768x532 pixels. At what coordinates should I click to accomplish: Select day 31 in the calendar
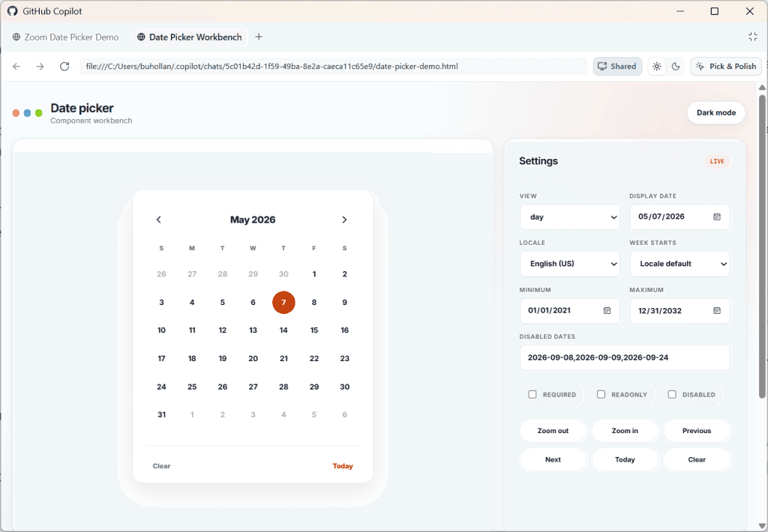tap(162, 414)
